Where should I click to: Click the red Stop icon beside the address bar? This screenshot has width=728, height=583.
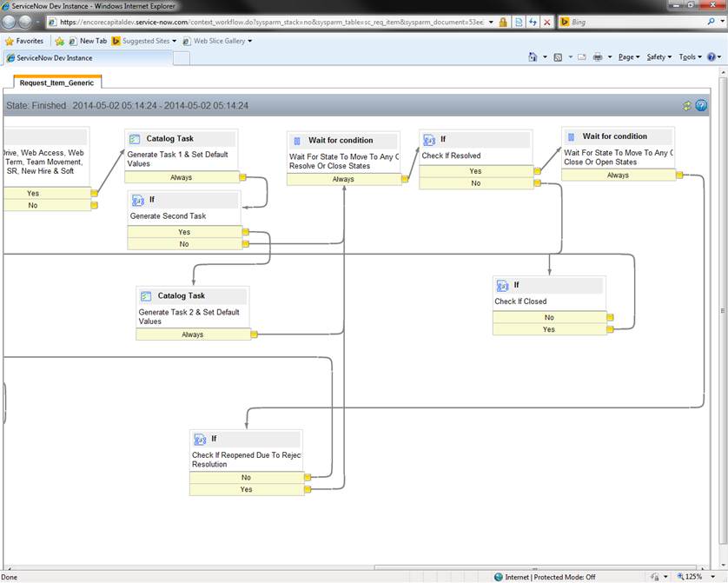point(546,23)
